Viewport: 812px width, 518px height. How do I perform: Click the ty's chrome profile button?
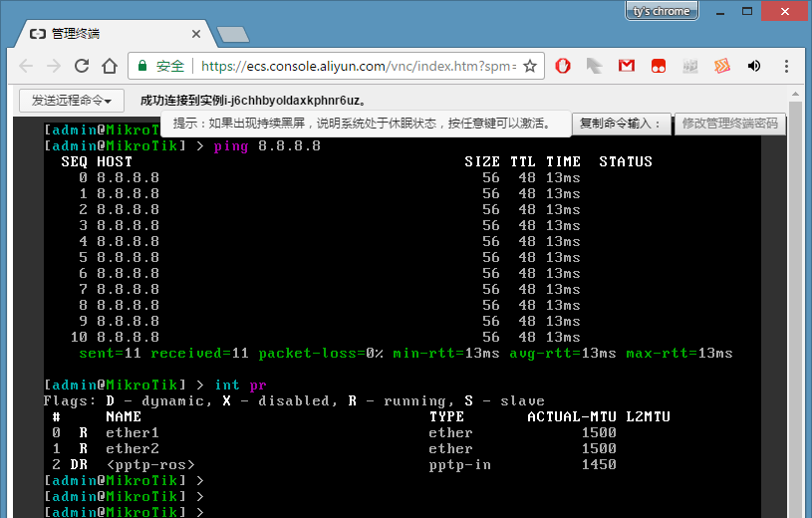(x=662, y=11)
